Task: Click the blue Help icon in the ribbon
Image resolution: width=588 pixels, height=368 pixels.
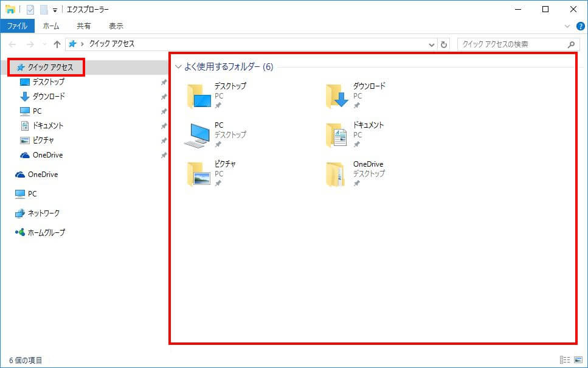Action: coord(582,26)
